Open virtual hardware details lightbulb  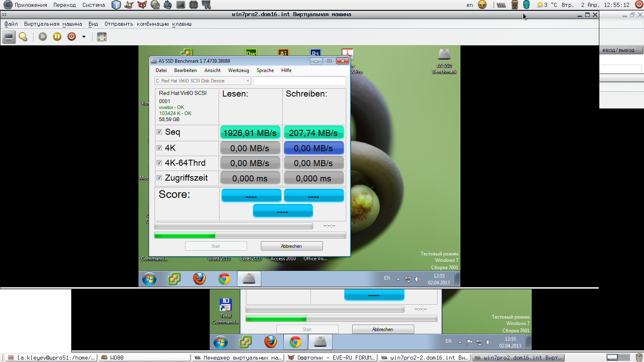pyautogui.click(x=23, y=37)
